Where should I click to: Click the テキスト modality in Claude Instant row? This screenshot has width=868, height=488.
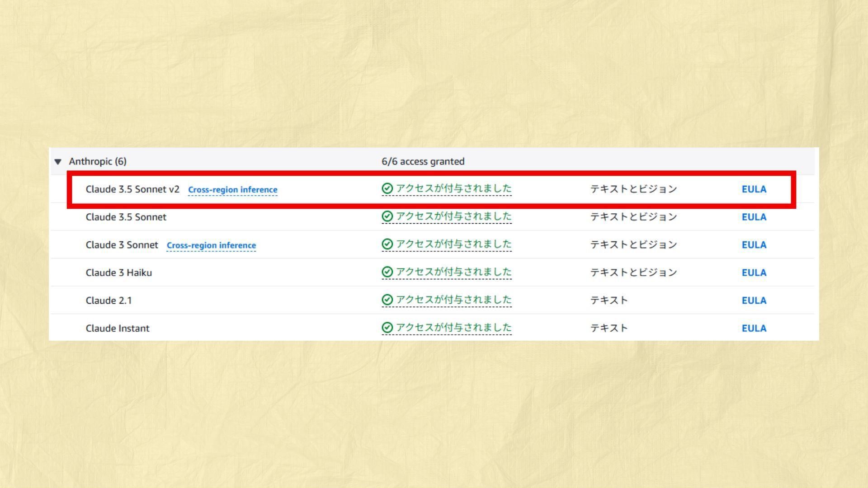609,328
